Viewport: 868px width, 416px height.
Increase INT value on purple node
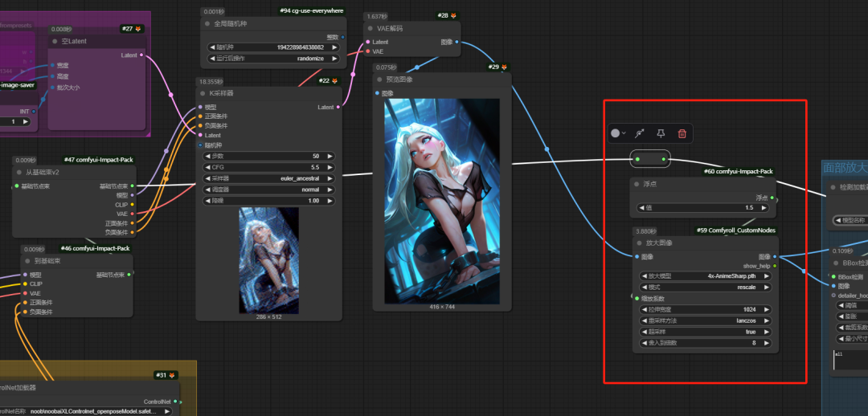(26, 121)
